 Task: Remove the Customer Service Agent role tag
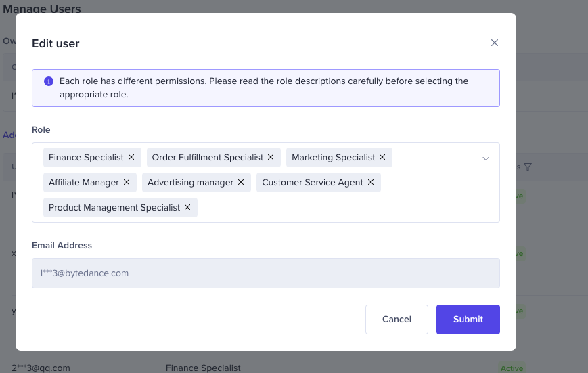(x=371, y=183)
